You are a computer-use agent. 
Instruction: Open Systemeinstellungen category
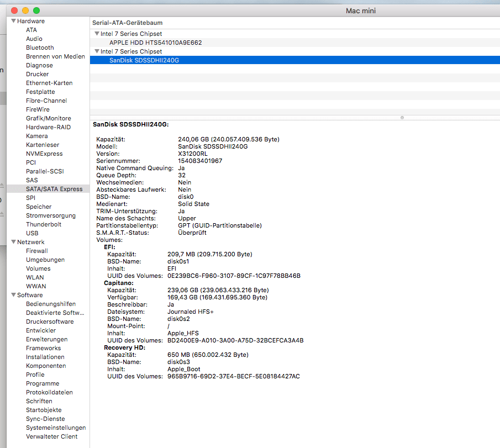[x=56, y=428]
